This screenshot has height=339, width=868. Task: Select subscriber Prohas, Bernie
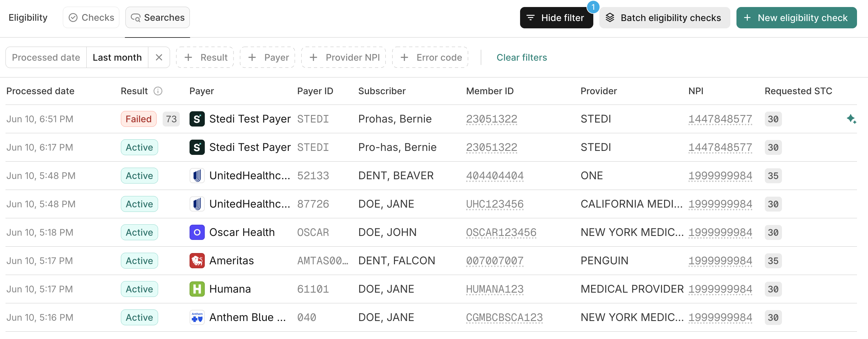[395, 119]
